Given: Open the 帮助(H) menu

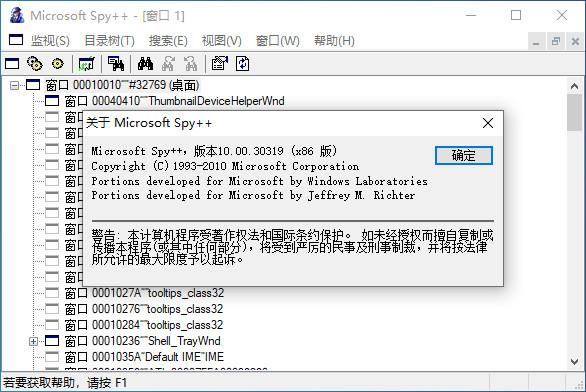Looking at the screenshot, I should point(334,40).
